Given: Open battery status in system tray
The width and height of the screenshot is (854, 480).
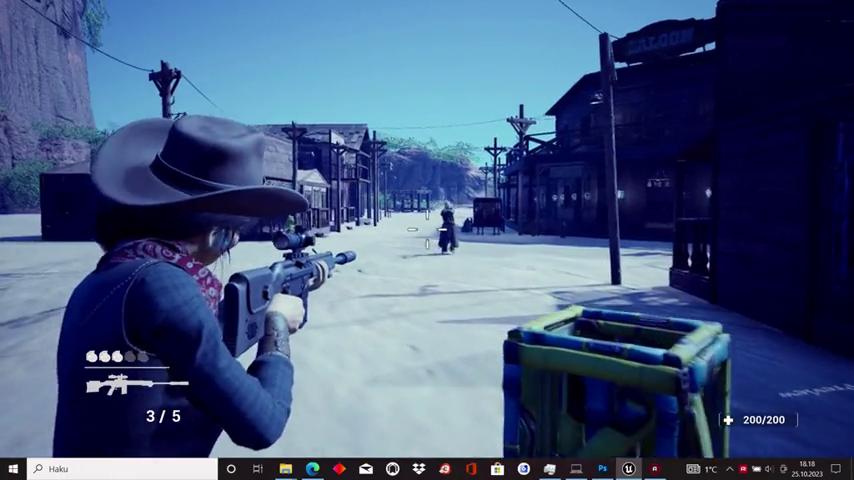Looking at the screenshot, I should [757, 469].
